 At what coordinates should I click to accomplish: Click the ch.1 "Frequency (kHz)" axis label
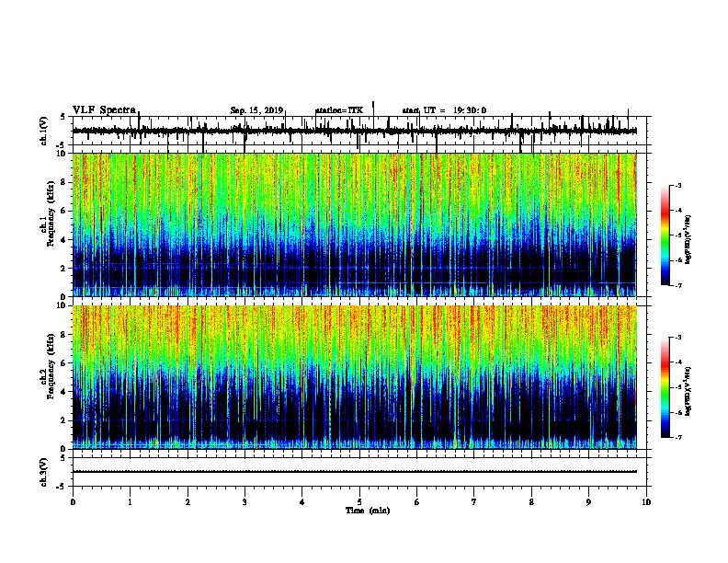click(51, 214)
